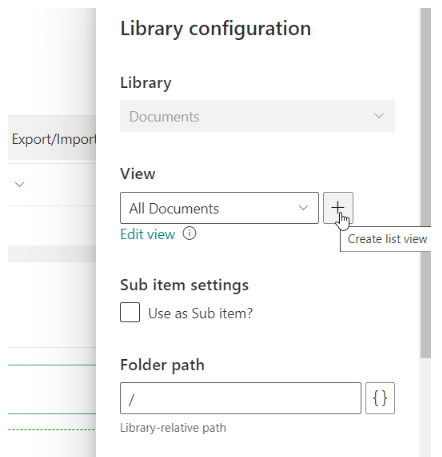Tick the Use as Sub item checkbox

130,312
